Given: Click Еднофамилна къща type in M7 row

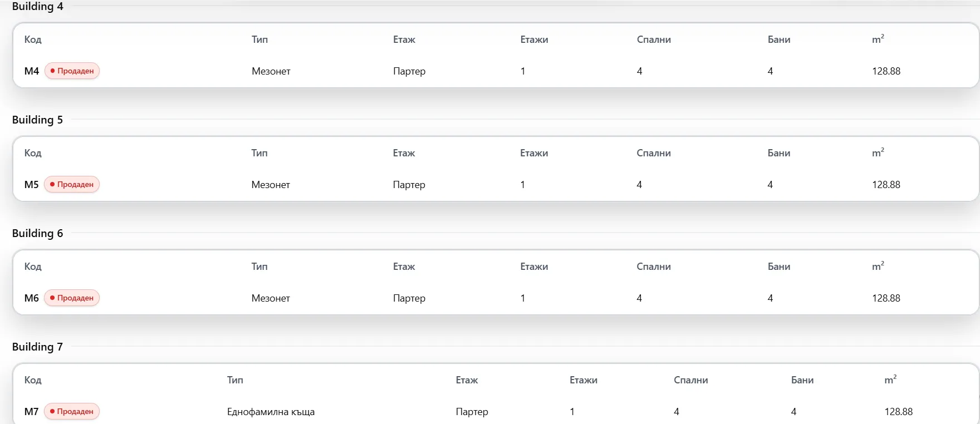Looking at the screenshot, I should tap(271, 412).
